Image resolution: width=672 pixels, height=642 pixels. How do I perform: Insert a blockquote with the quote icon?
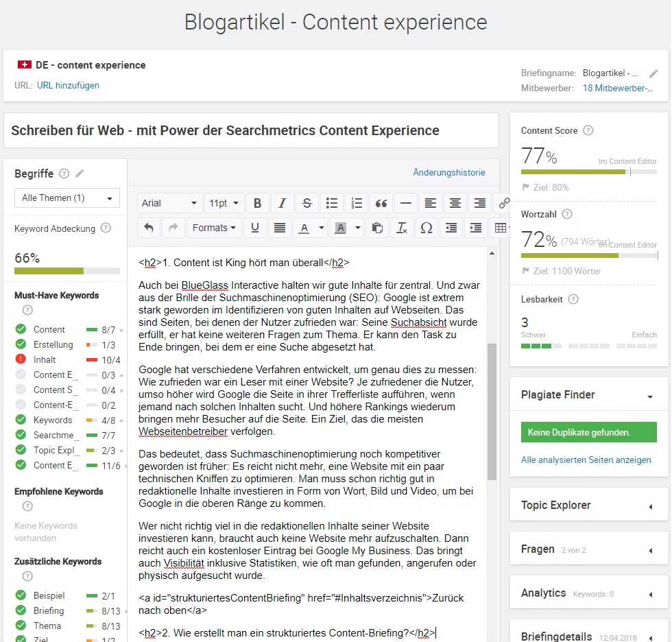tap(381, 203)
